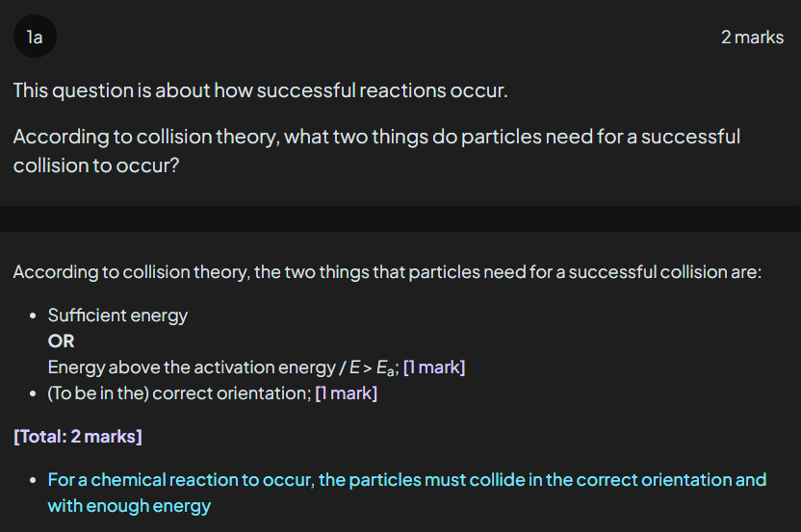Screen dimensions: 801x532
Task: Click the [1 mark] label after correct orientation
Action: click(x=347, y=393)
